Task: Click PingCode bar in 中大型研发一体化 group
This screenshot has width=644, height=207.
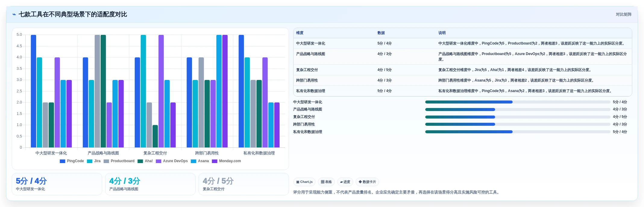Action: tap(33, 91)
